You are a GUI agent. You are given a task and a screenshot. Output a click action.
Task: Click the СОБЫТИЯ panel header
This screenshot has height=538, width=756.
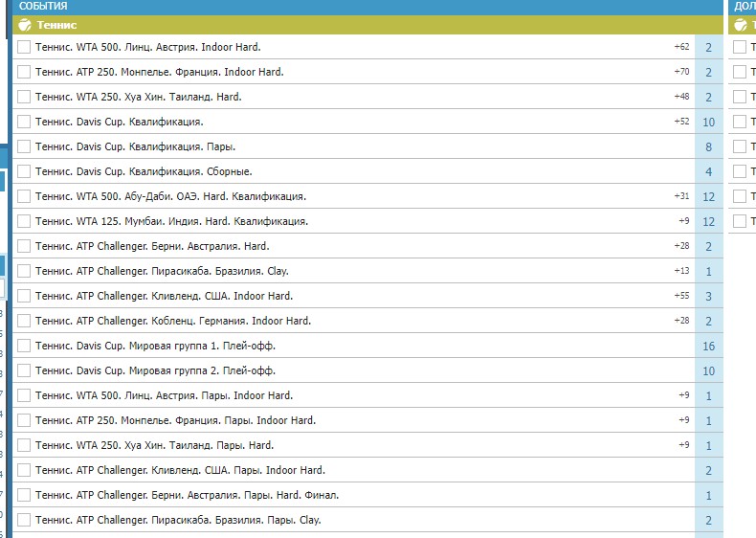coord(367,7)
